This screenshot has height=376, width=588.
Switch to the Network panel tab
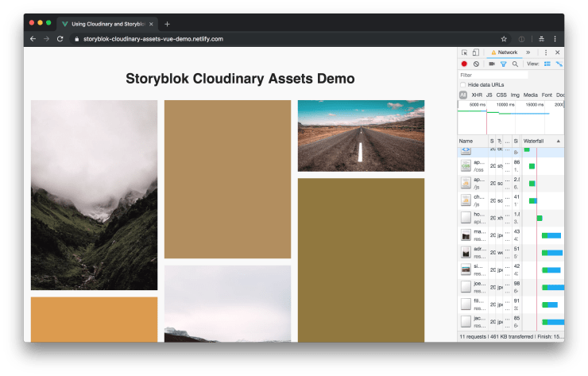pyautogui.click(x=504, y=52)
